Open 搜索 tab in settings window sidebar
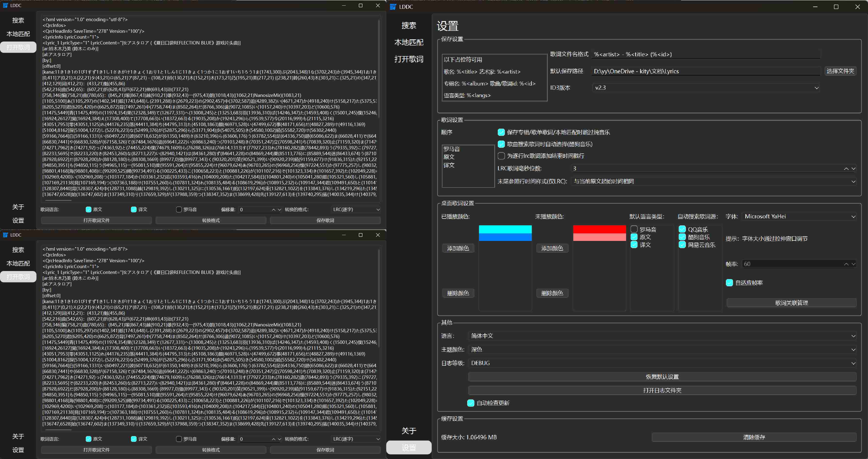The image size is (868, 459). coord(409,25)
